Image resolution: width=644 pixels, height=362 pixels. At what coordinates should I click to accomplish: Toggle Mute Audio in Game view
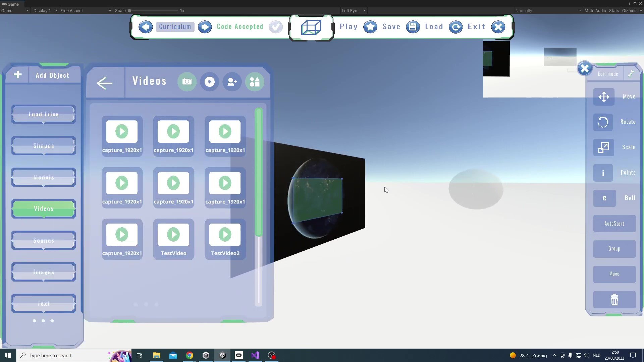(595, 11)
